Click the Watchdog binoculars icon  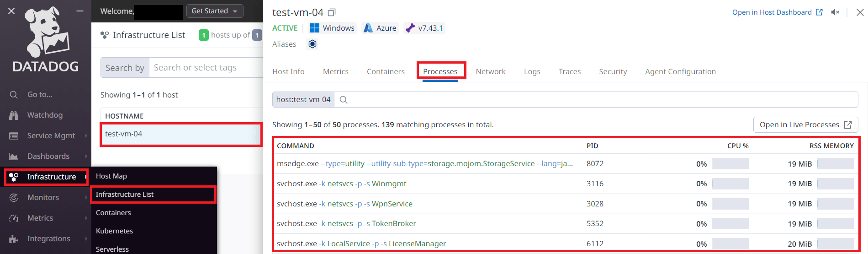(14, 115)
